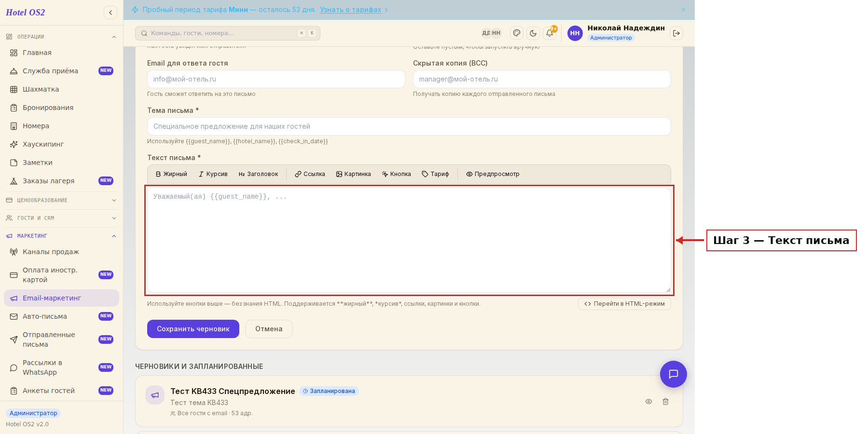
Task: Switch to HTML-режим editor
Action: 624,304
